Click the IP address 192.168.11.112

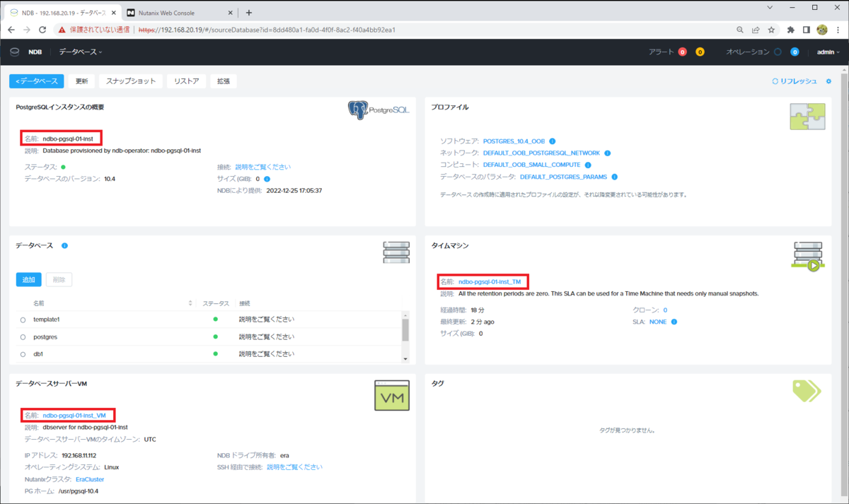(x=79, y=455)
